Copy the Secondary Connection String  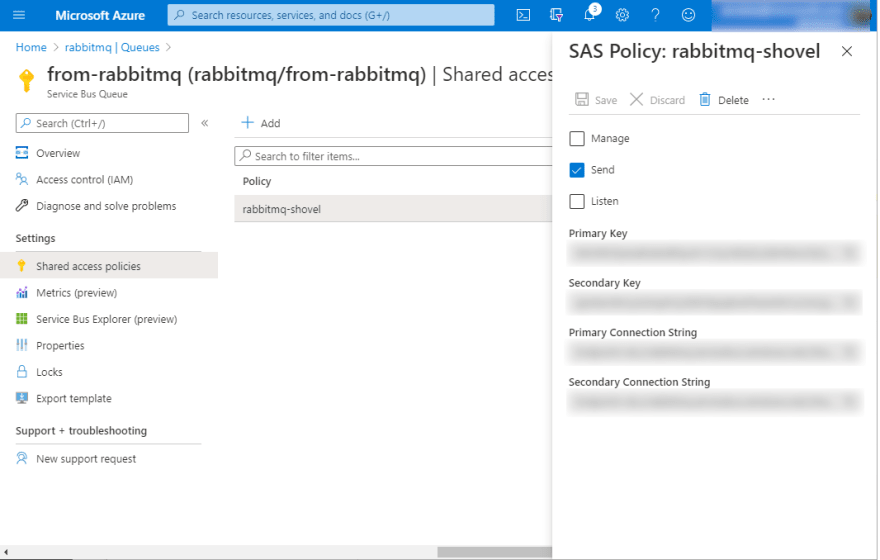point(849,402)
